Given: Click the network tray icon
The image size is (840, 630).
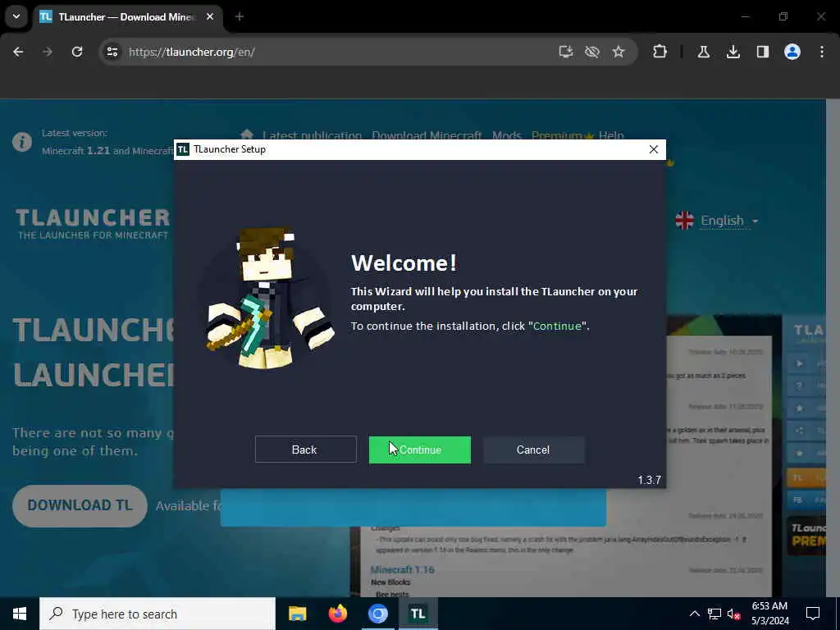Looking at the screenshot, I should tap(714, 614).
